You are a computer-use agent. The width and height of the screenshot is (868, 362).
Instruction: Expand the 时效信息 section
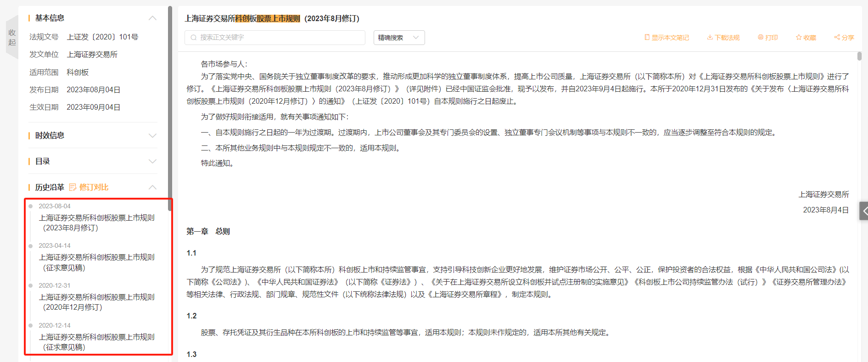click(x=153, y=136)
